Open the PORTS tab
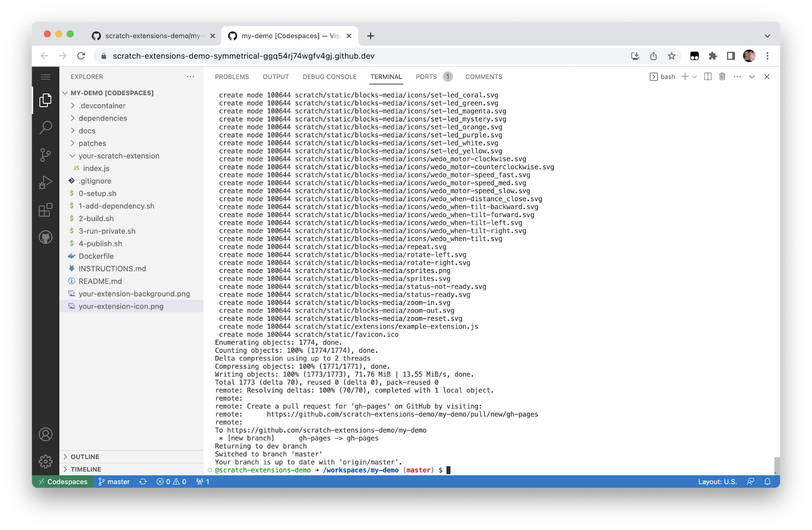This screenshot has width=812, height=530. [x=426, y=77]
